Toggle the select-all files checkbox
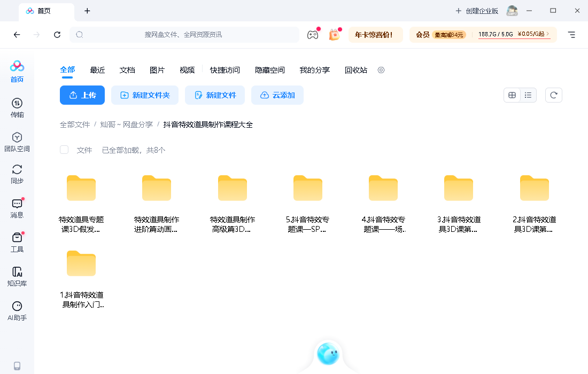This screenshot has width=588, height=374. point(64,150)
